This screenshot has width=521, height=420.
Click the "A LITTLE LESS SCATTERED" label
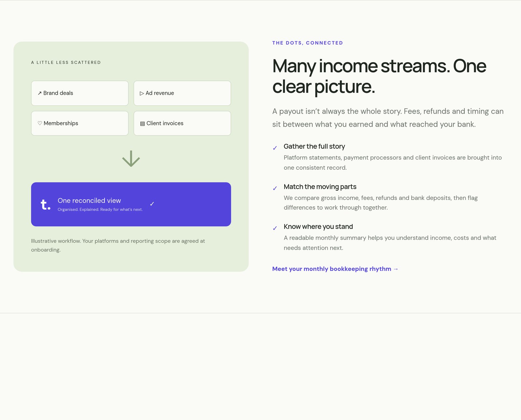[66, 63]
